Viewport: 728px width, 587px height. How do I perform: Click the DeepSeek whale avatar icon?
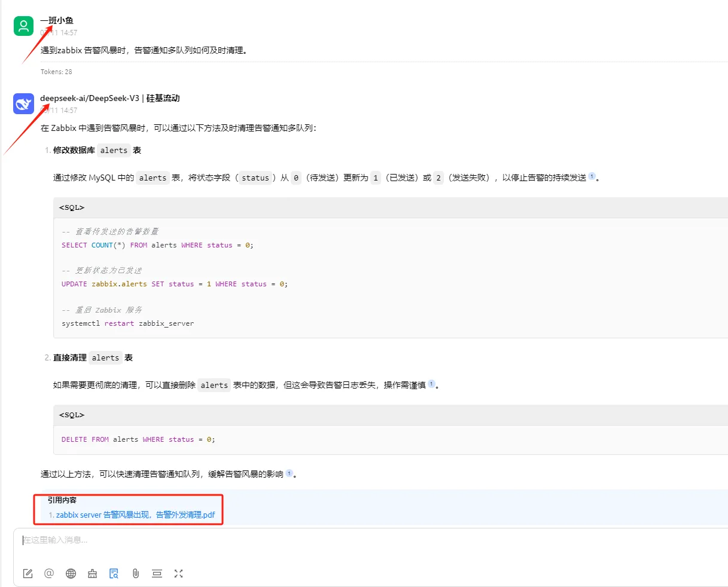pos(23,103)
